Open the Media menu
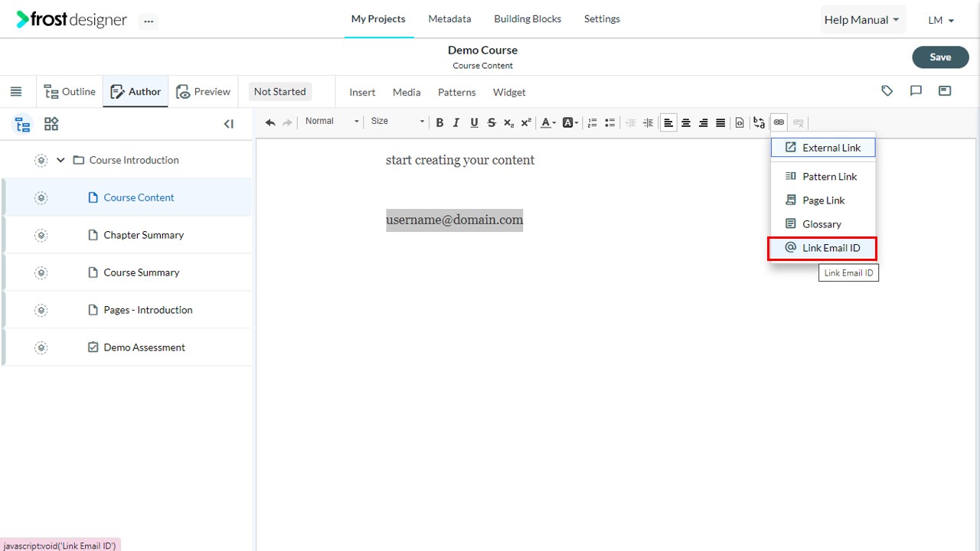The height and width of the screenshot is (551, 980). coord(407,93)
